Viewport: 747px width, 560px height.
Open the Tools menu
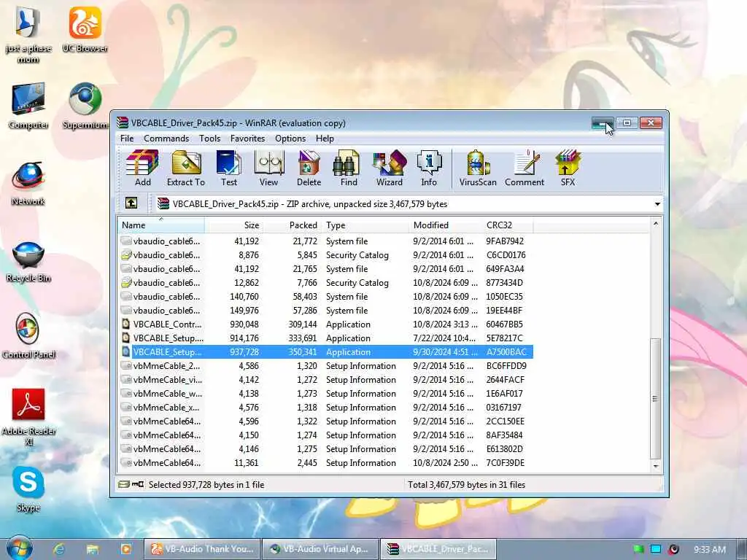pyautogui.click(x=209, y=138)
